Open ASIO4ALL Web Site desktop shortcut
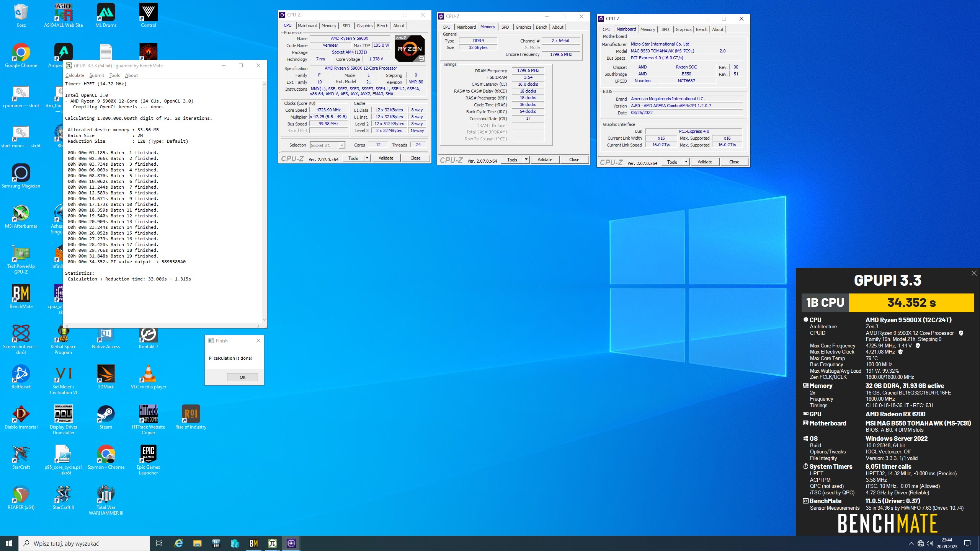Screen dimensions: 980x551 pos(63,15)
